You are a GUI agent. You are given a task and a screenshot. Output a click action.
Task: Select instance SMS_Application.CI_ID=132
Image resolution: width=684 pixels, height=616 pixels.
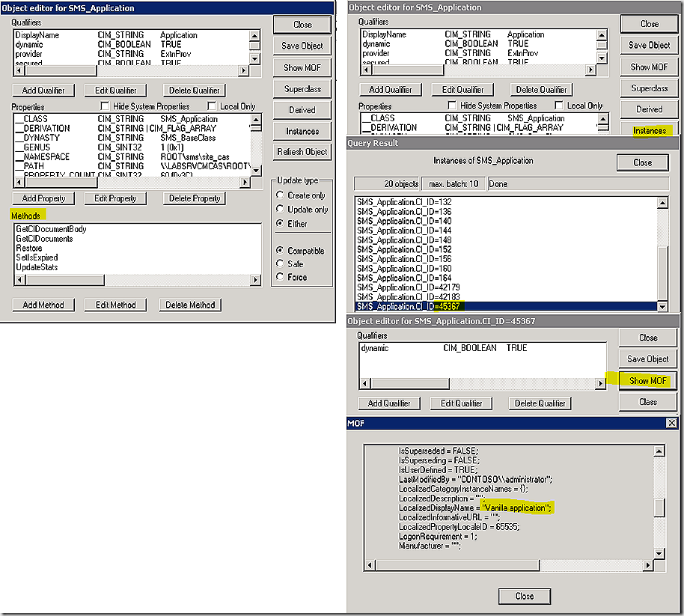click(x=404, y=202)
